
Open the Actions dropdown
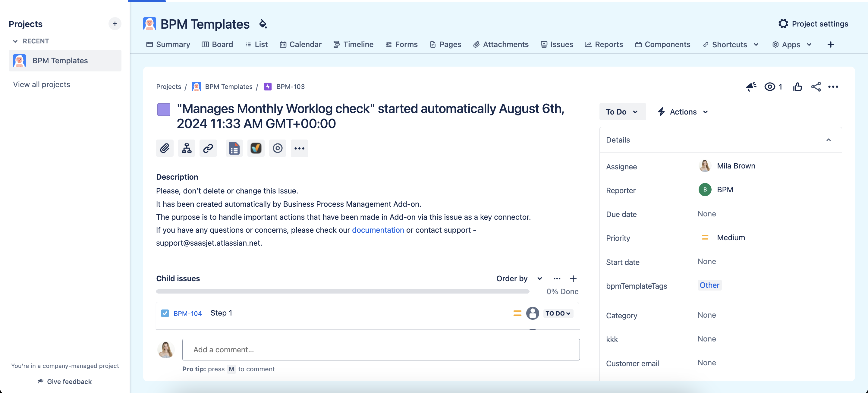point(682,112)
